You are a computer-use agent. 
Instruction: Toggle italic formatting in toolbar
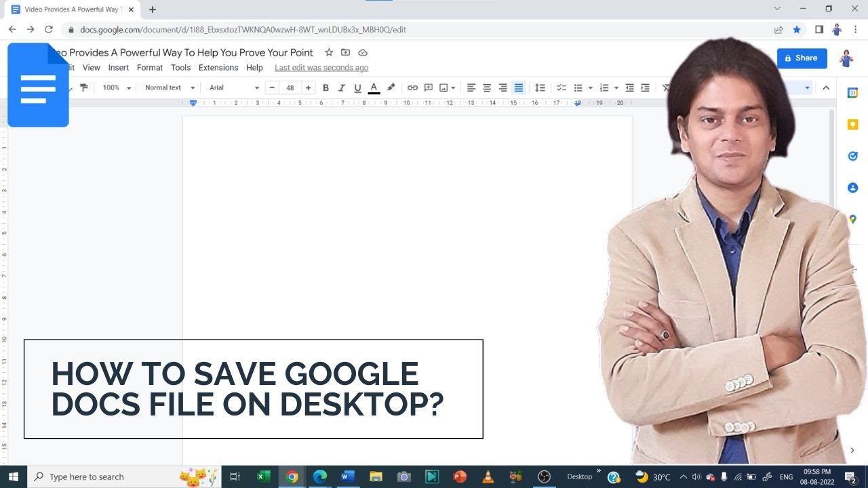tap(342, 87)
